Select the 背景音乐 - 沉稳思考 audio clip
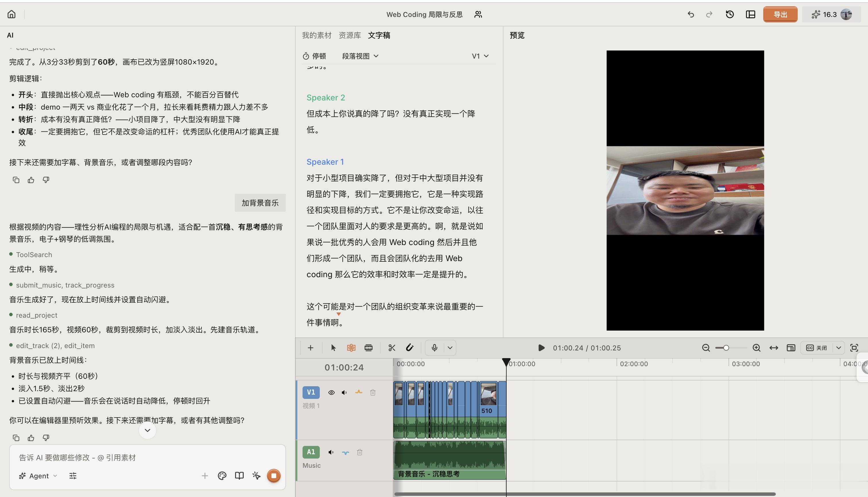Viewport: 868px width, 497px height. point(450,461)
